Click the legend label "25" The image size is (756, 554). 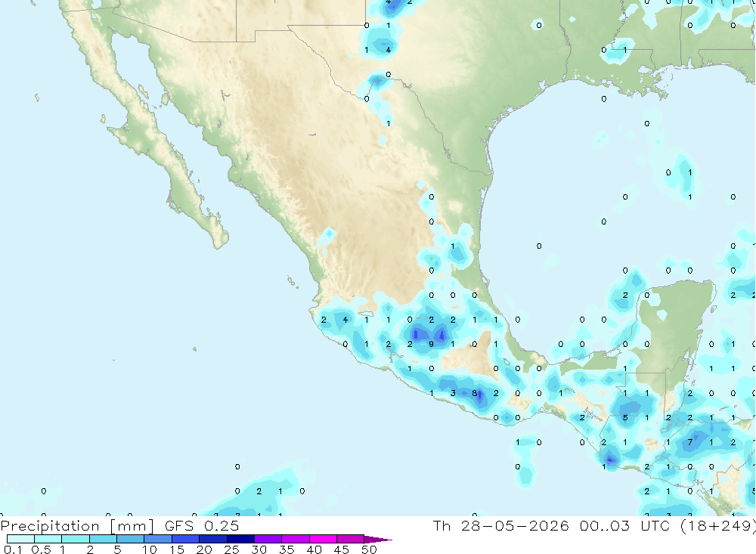pyautogui.click(x=232, y=549)
